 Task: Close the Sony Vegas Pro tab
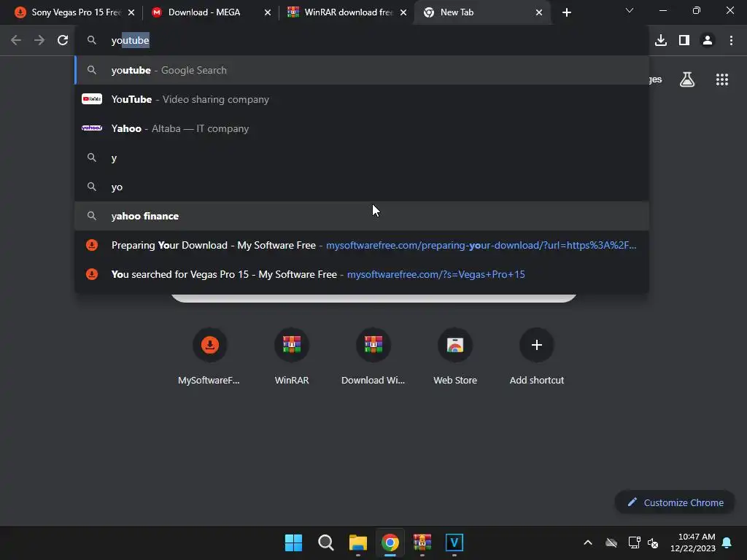click(x=131, y=12)
